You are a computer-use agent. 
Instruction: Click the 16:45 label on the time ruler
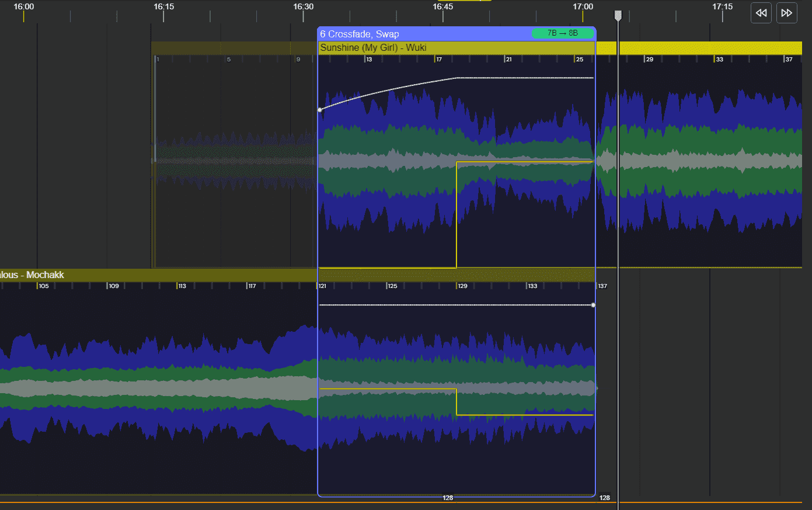(x=442, y=6)
